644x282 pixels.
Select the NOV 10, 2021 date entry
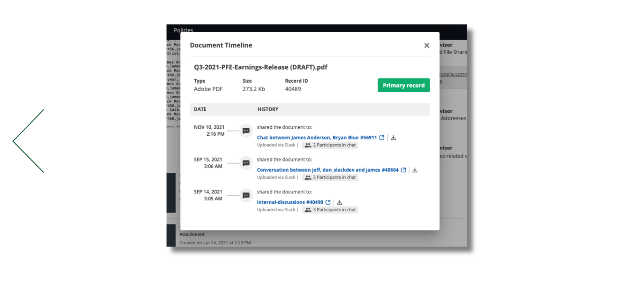click(x=209, y=131)
